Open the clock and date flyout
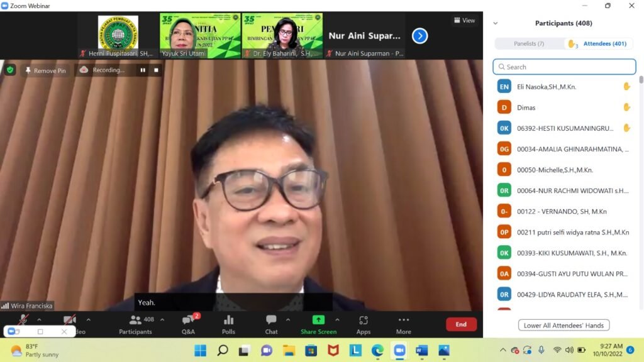The image size is (644, 362). (608, 350)
